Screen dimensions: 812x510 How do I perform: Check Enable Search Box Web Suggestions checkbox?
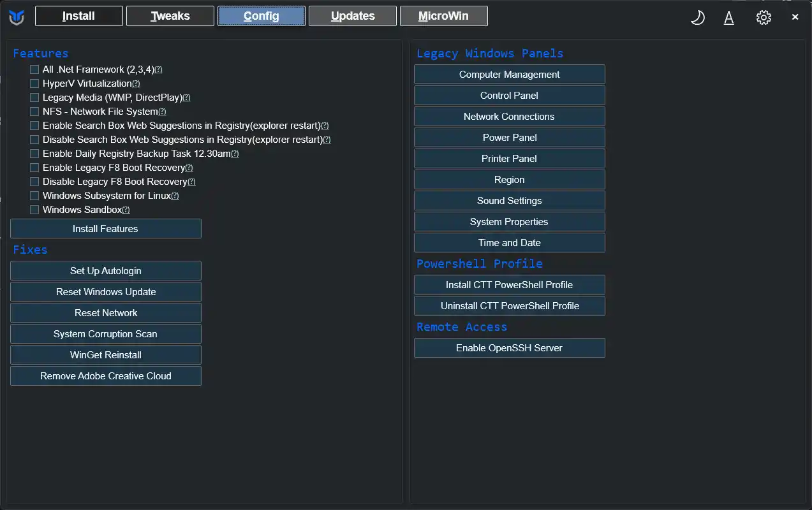(34, 126)
